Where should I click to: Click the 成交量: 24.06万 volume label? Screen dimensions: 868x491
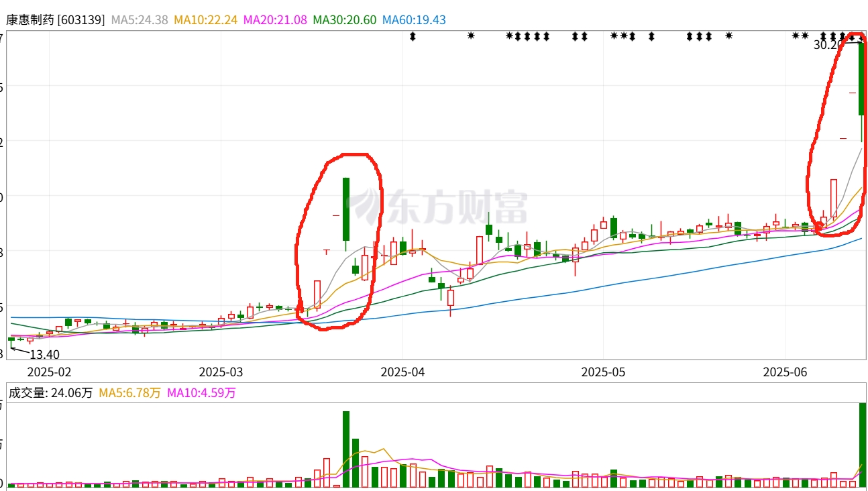point(50,393)
